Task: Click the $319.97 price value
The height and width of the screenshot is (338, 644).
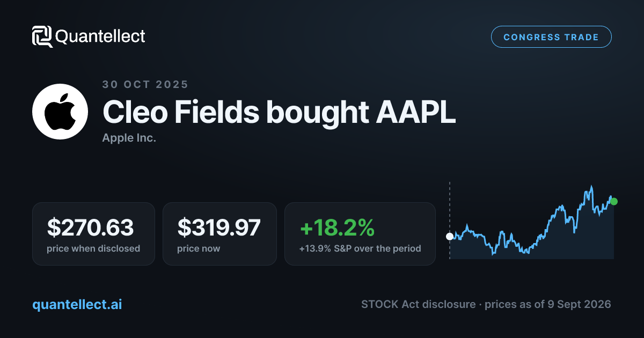Action: pos(219,227)
